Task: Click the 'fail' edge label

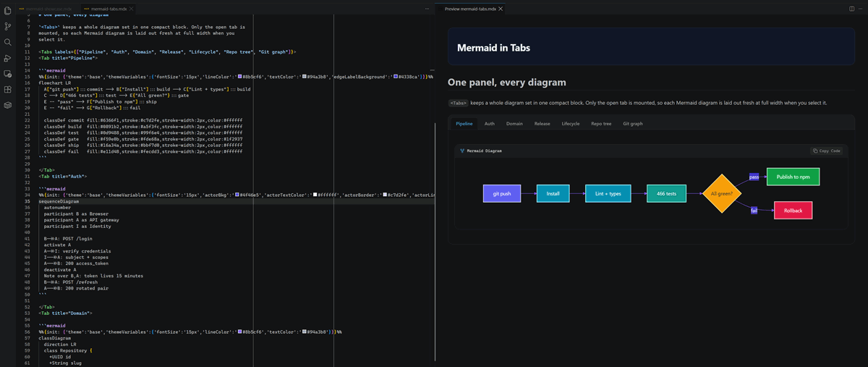Action: pos(754,211)
